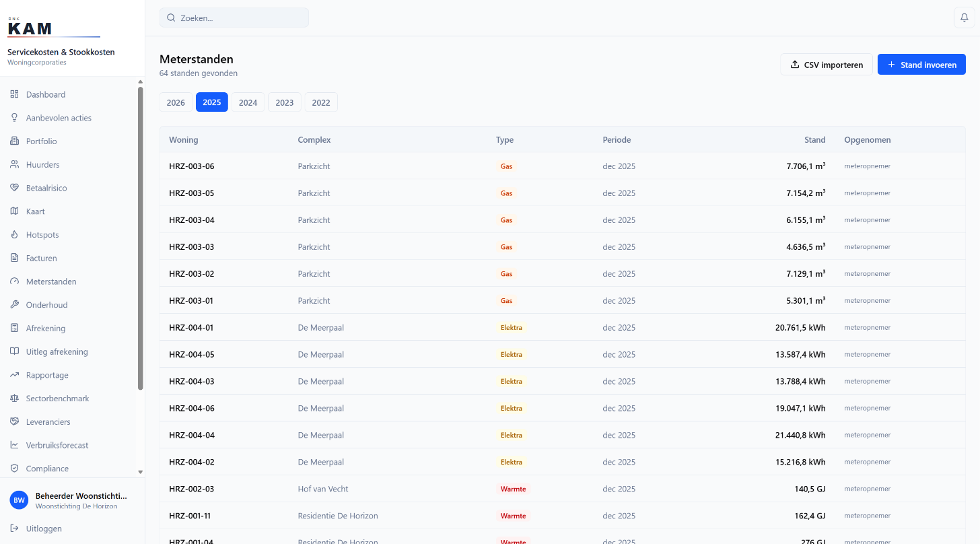Click the Gas badge in row HRZ-003-01

[506, 301]
